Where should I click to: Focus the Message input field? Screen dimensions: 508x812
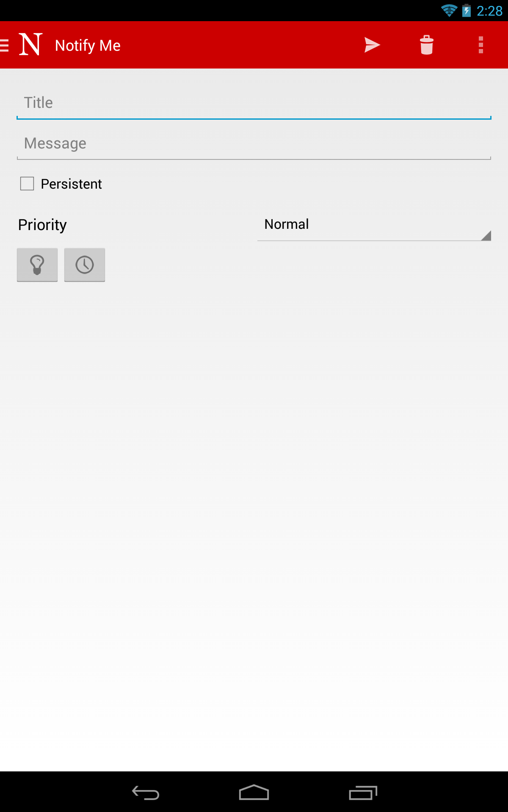(x=254, y=143)
